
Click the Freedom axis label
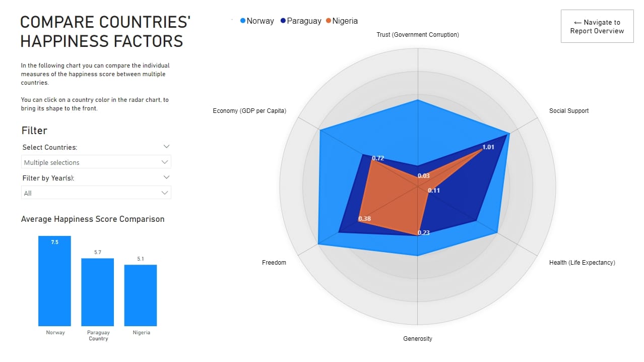pyautogui.click(x=274, y=263)
